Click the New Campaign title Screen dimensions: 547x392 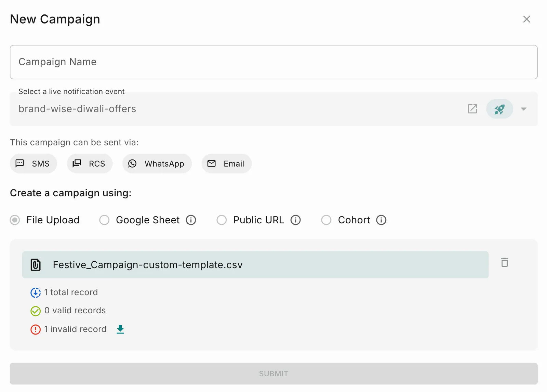tap(55, 19)
